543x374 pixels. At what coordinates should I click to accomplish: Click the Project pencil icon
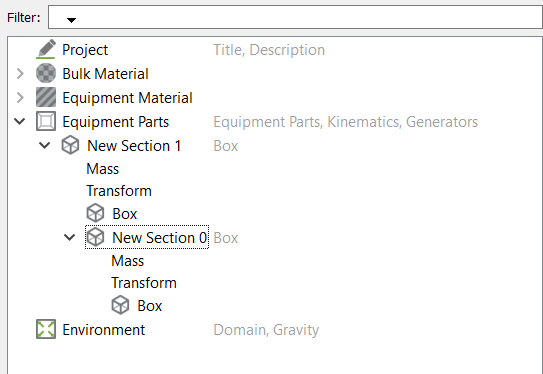click(x=46, y=49)
